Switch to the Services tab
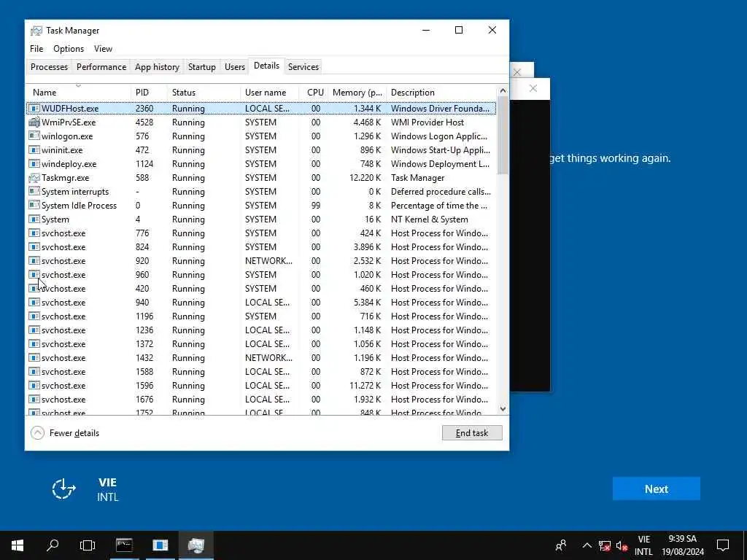 coord(303,67)
